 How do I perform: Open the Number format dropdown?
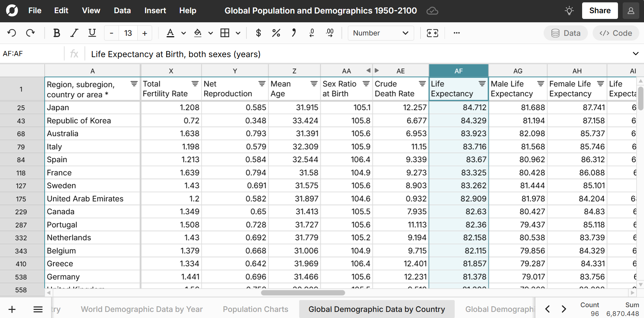[380, 33]
